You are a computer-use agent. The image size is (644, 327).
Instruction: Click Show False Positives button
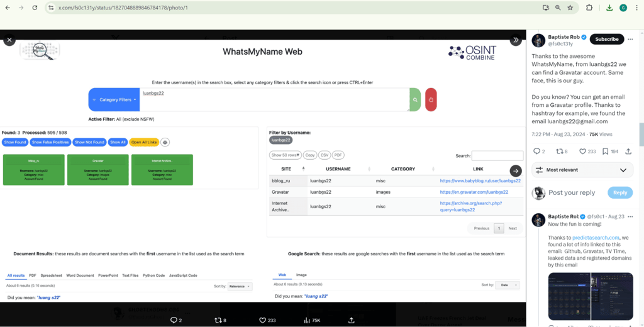point(50,142)
